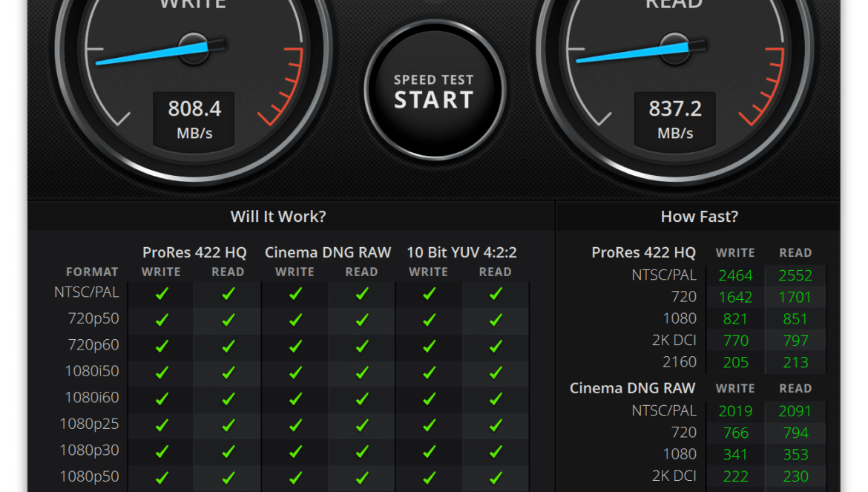
Task: Click the ProRes 2160 read value 213
Action: pyautogui.click(x=795, y=362)
